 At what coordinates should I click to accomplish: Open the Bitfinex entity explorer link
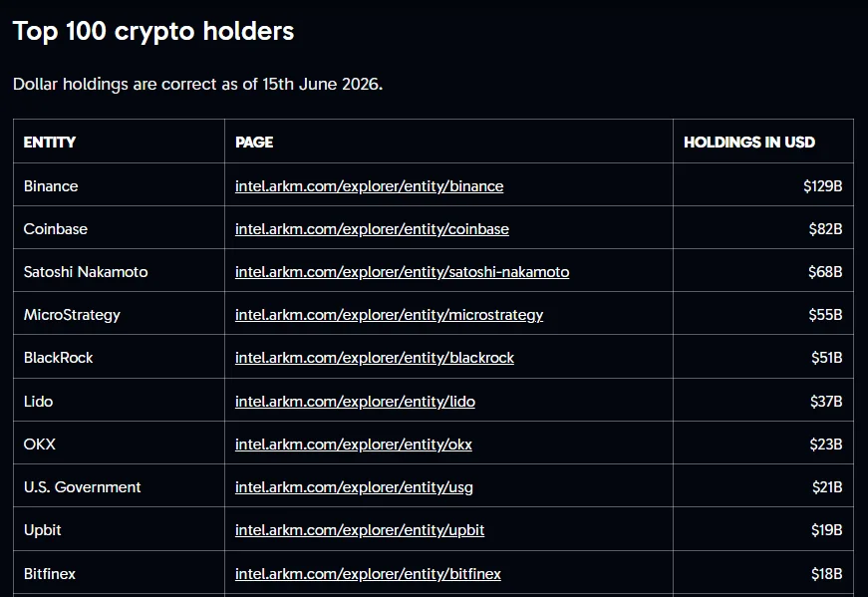pos(368,574)
